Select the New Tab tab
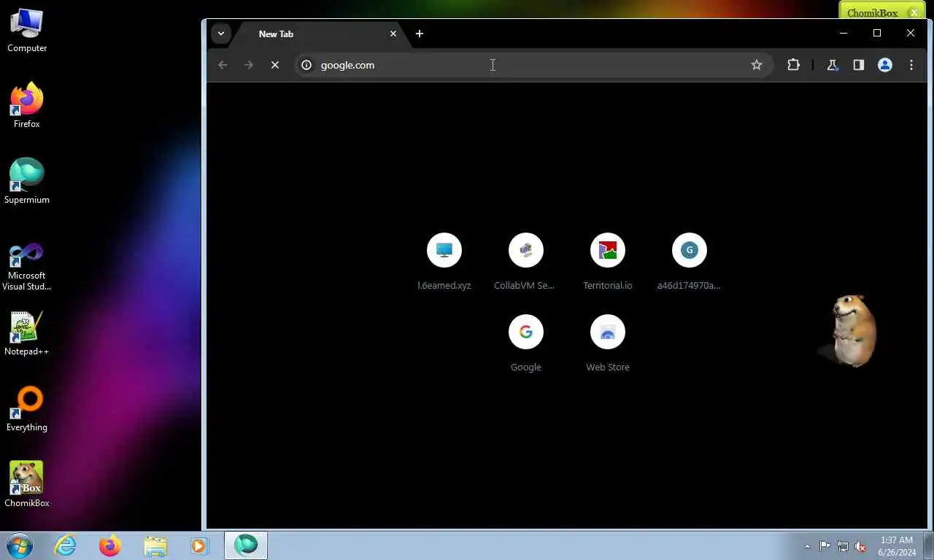 pos(319,34)
